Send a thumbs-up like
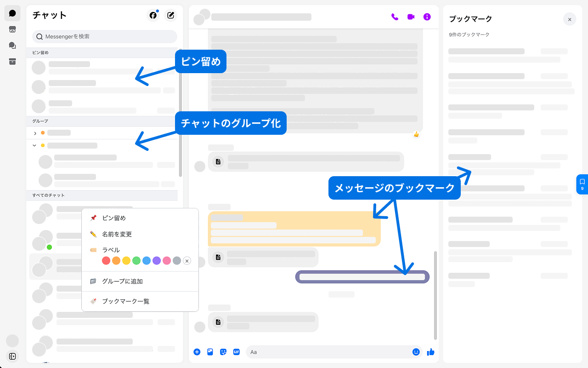 tap(430, 352)
